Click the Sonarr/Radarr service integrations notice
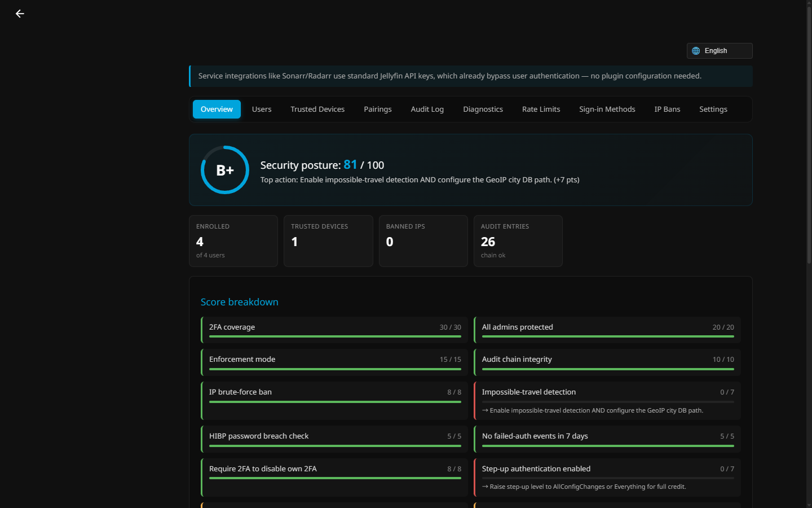This screenshot has width=812, height=508. 471,76
